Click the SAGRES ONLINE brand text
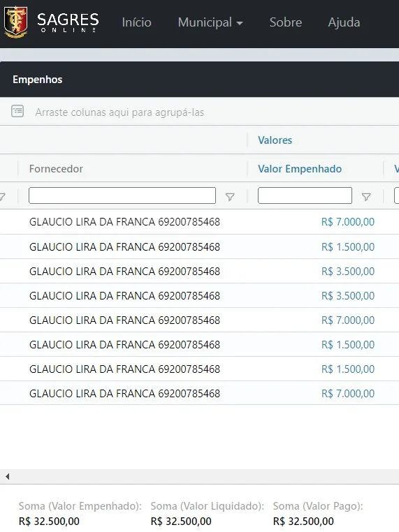 point(68,22)
